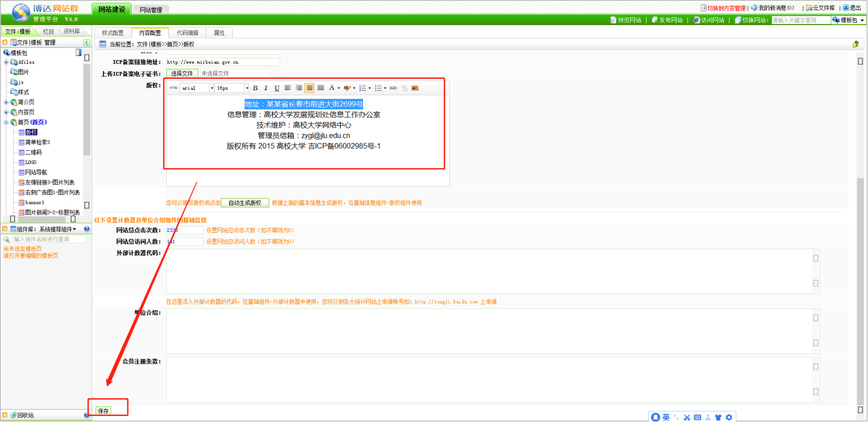Toggle bold formatting in the editor
This screenshot has height=422, width=868.
pyautogui.click(x=255, y=88)
